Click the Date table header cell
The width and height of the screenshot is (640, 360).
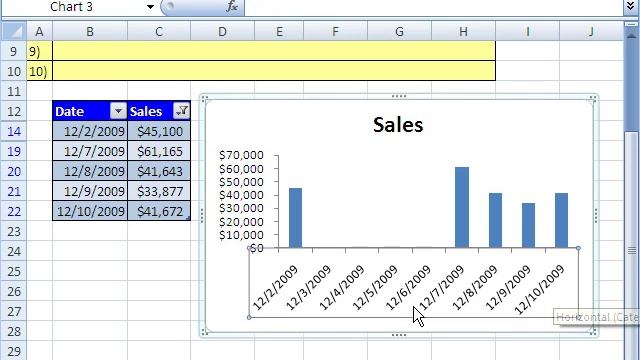tap(90, 111)
